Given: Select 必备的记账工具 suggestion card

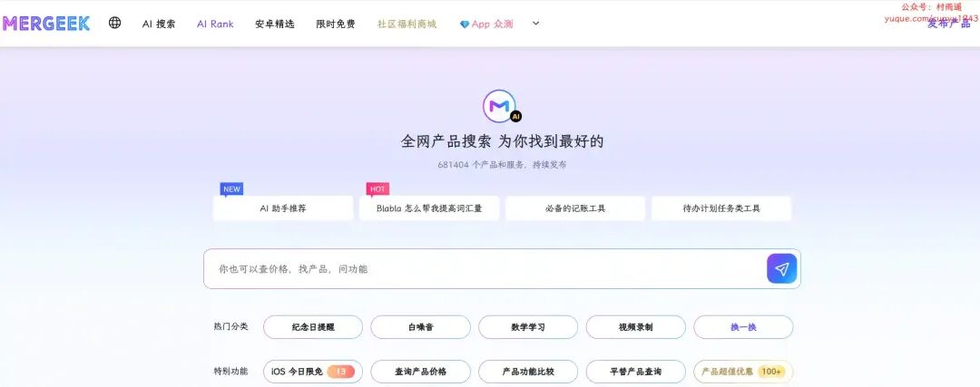Looking at the screenshot, I should tap(575, 208).
